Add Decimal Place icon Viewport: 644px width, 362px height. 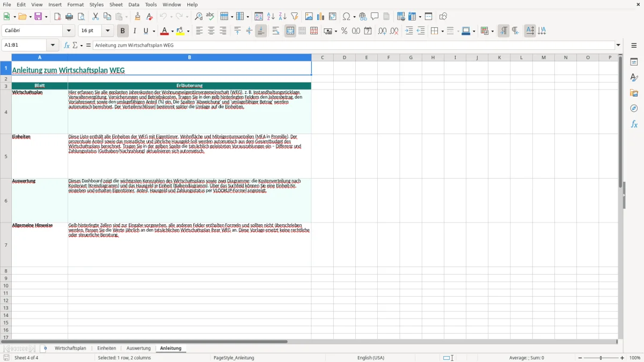pyautogui.click(x=382, y=31)
